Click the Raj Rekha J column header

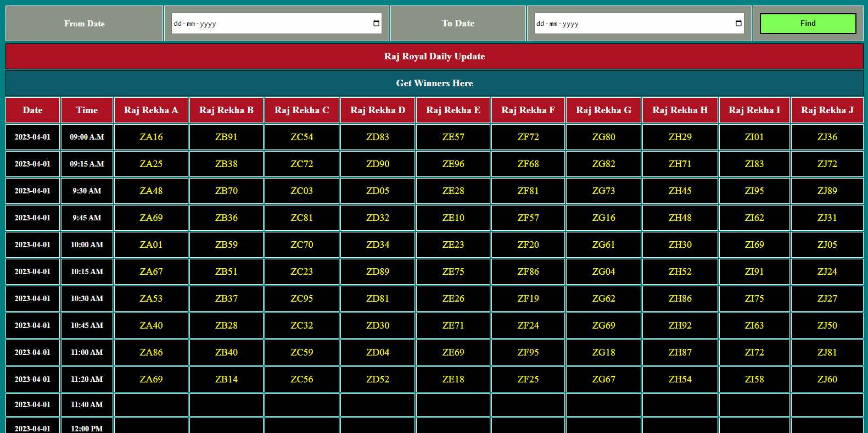[827, 110]
